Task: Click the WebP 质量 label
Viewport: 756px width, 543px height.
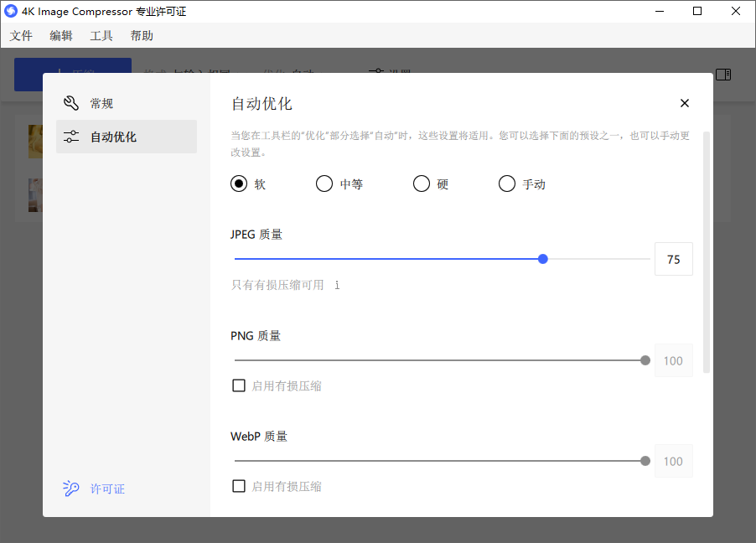Action: point(259,437)
